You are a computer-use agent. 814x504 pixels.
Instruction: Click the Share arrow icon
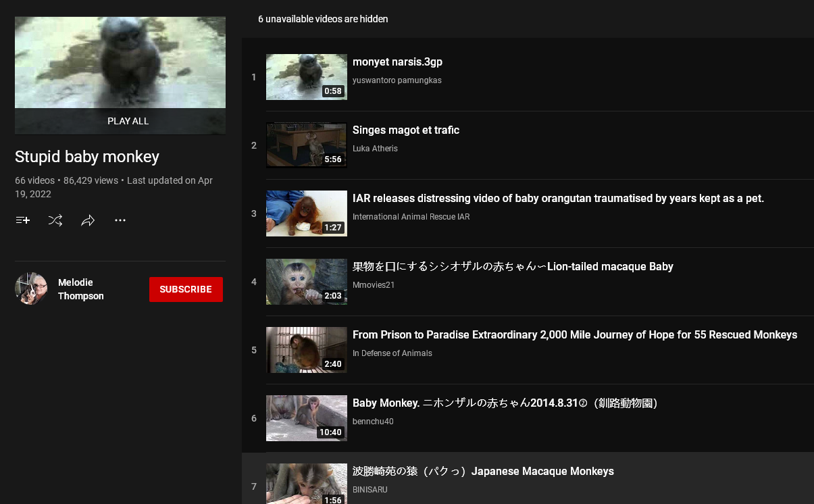(88, 220)
